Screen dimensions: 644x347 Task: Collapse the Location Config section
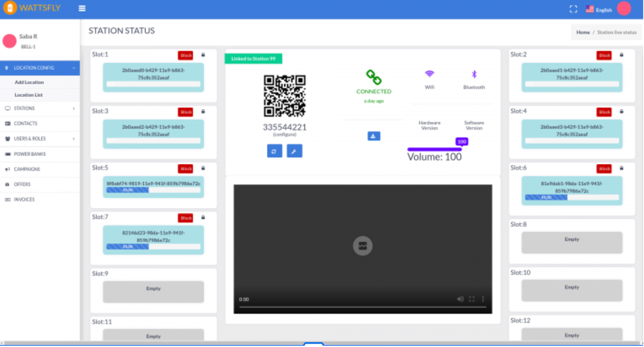[x=40, y=68]
